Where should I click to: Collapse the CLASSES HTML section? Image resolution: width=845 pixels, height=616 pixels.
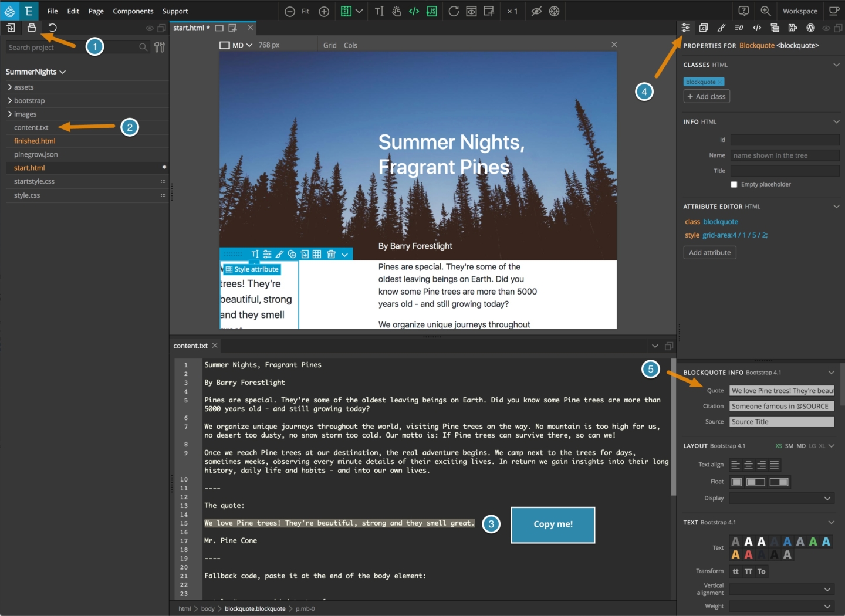pos(837,65)
